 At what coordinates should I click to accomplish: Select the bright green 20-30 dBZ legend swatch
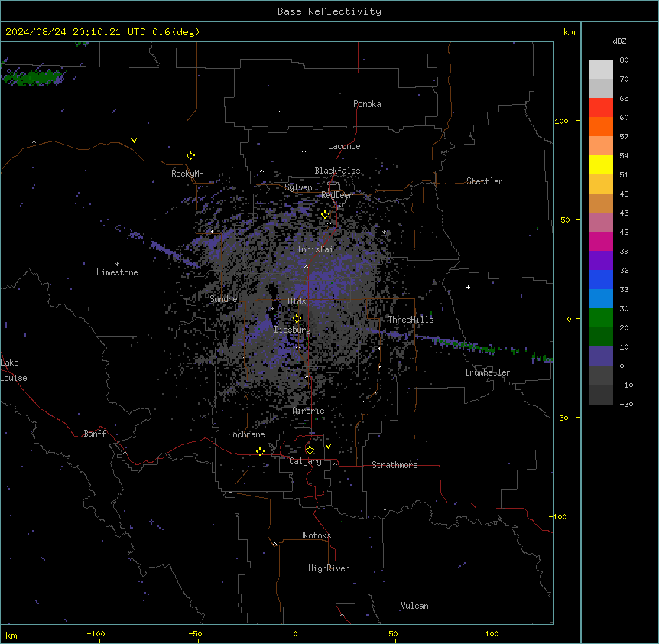coord(601,318)
